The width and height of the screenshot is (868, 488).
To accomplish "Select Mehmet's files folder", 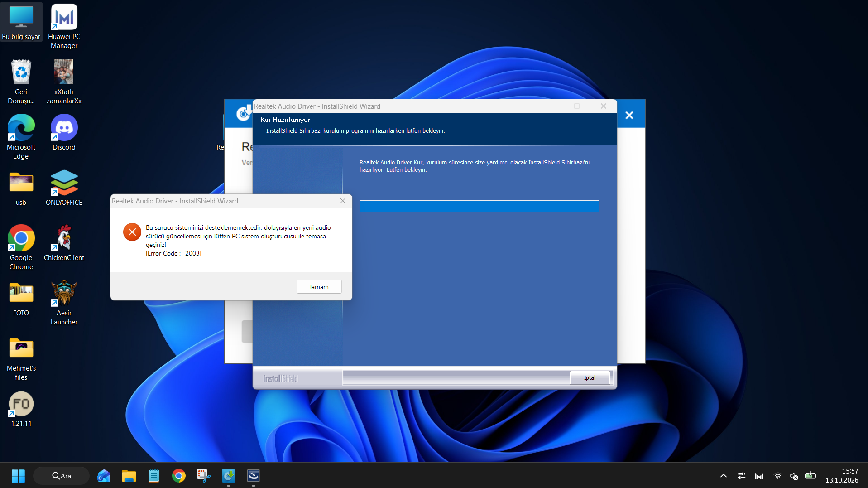I will click(x=21, y=358).
